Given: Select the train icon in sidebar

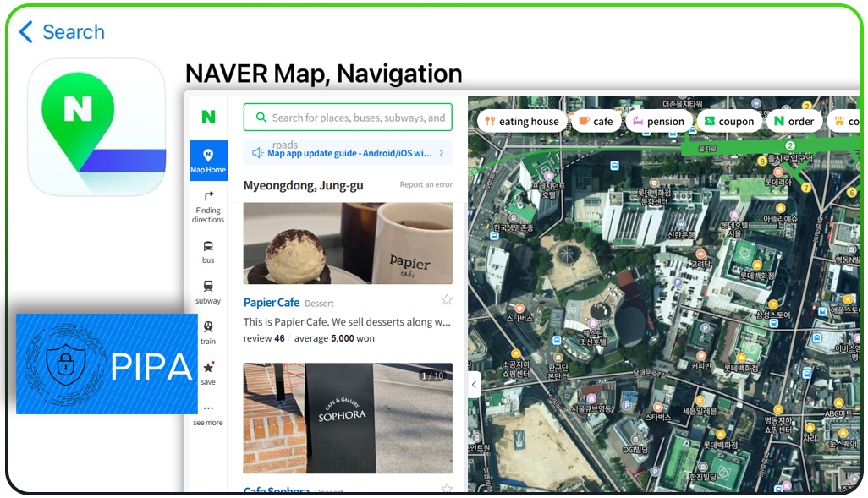Looking at the screenshot, I should (x=208, y=332).
